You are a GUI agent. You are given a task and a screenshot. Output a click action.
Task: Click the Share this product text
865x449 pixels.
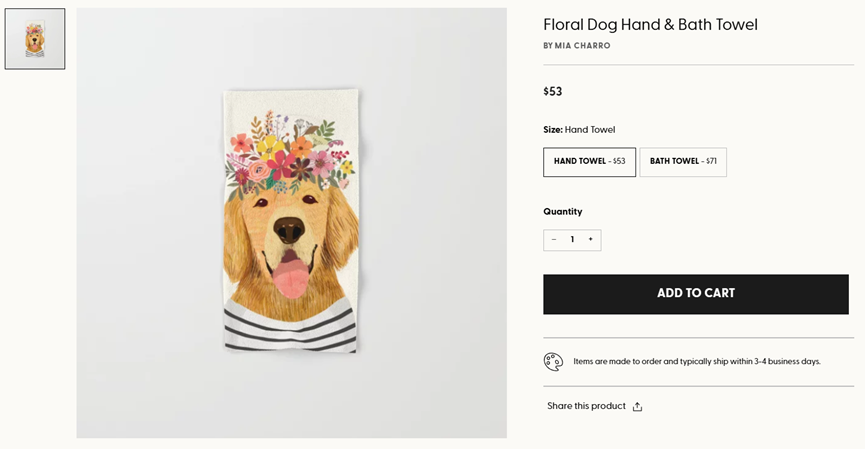pos(586,406)
